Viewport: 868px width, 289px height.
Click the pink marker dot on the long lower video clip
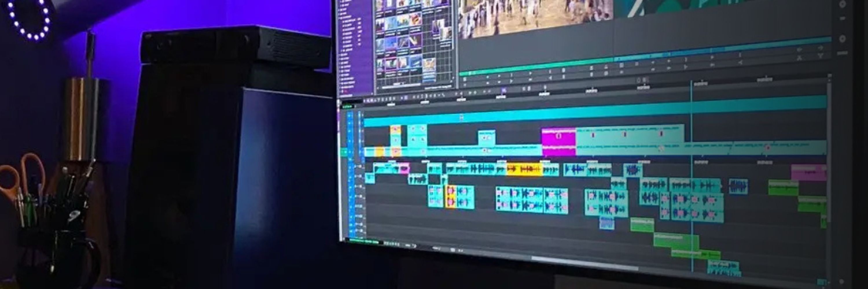coord(768,148)
